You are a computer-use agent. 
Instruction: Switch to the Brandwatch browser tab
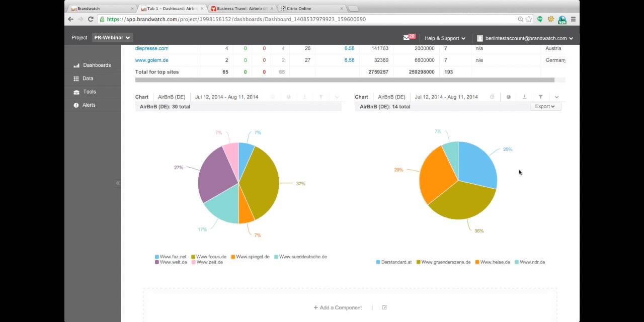[101, 9]
